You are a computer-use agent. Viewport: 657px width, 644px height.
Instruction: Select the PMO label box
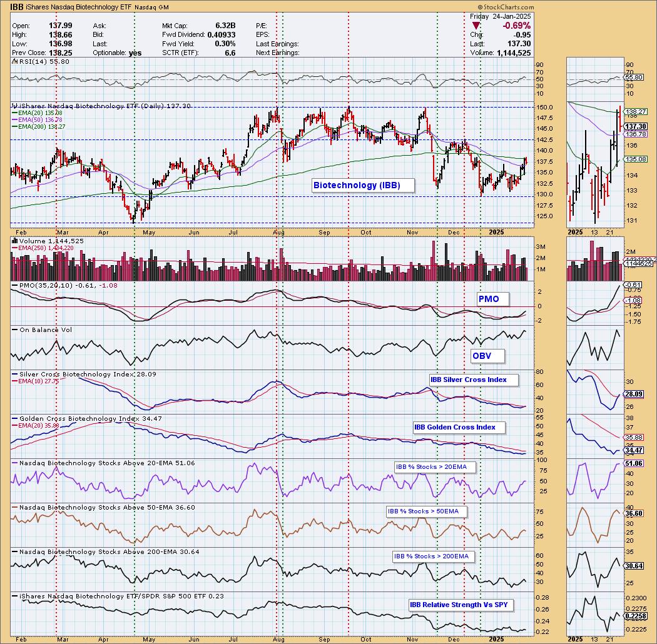click(489, 299)
